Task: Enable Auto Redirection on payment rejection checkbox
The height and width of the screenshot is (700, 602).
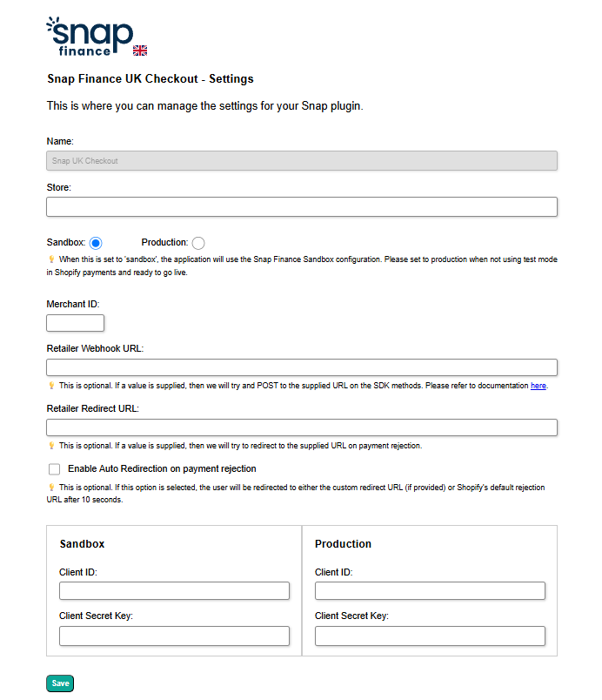Action: pyautogui.click(x=55, y=468)
